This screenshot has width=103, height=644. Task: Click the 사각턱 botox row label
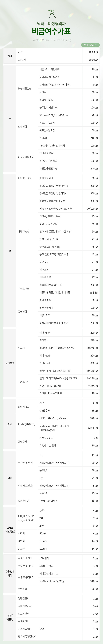pos(21,533)
